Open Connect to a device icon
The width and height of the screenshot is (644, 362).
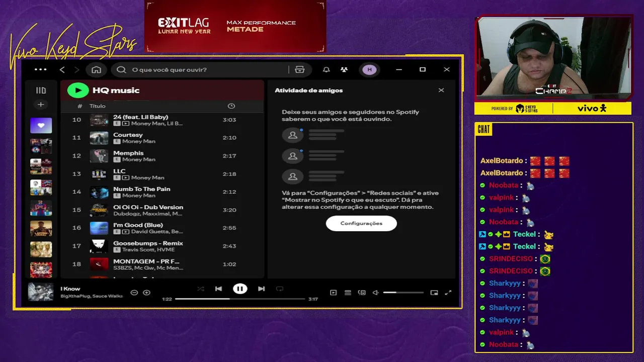(362, 293)
